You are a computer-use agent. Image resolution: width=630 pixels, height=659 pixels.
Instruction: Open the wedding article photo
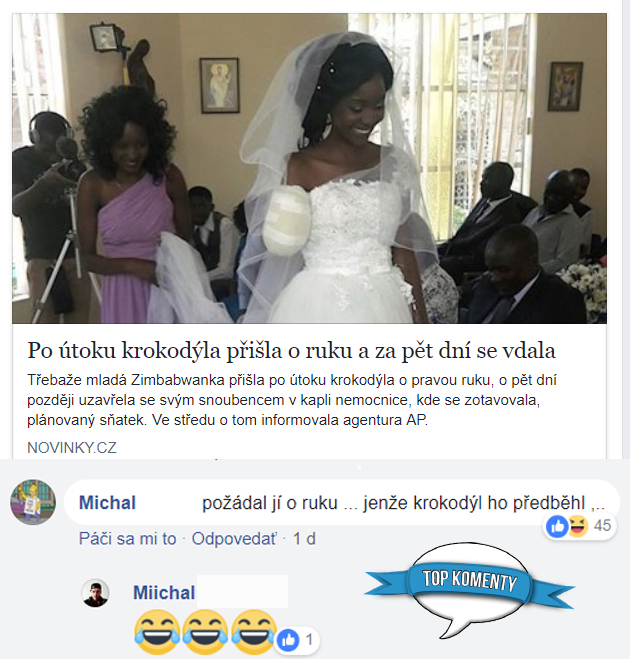pyautogui.click(x=309, y=168)
